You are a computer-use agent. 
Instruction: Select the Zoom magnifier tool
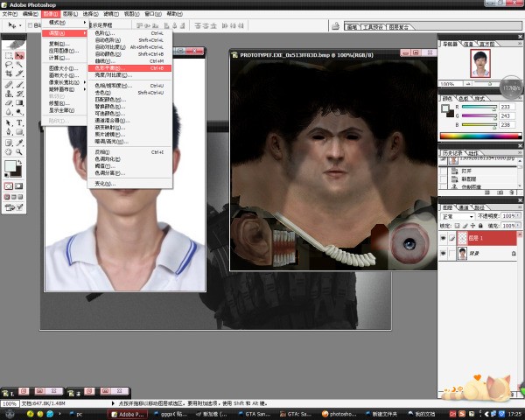coord(19,151)
